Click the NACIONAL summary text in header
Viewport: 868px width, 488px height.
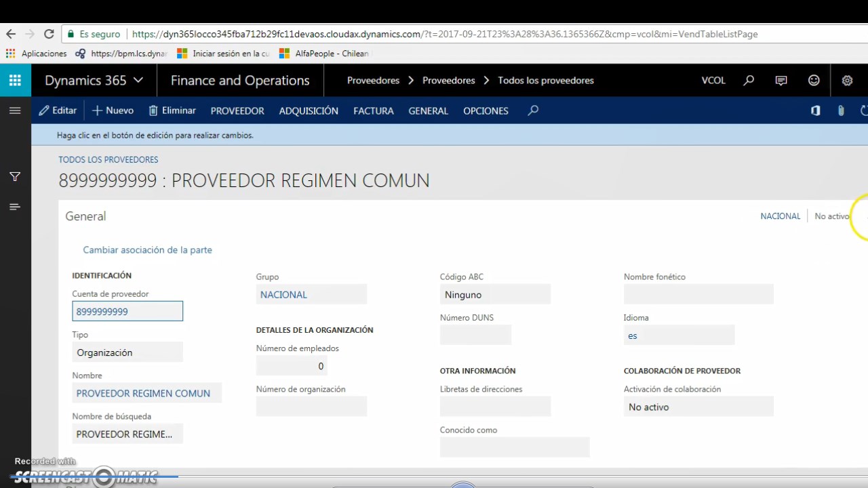(x=781, y=216)
